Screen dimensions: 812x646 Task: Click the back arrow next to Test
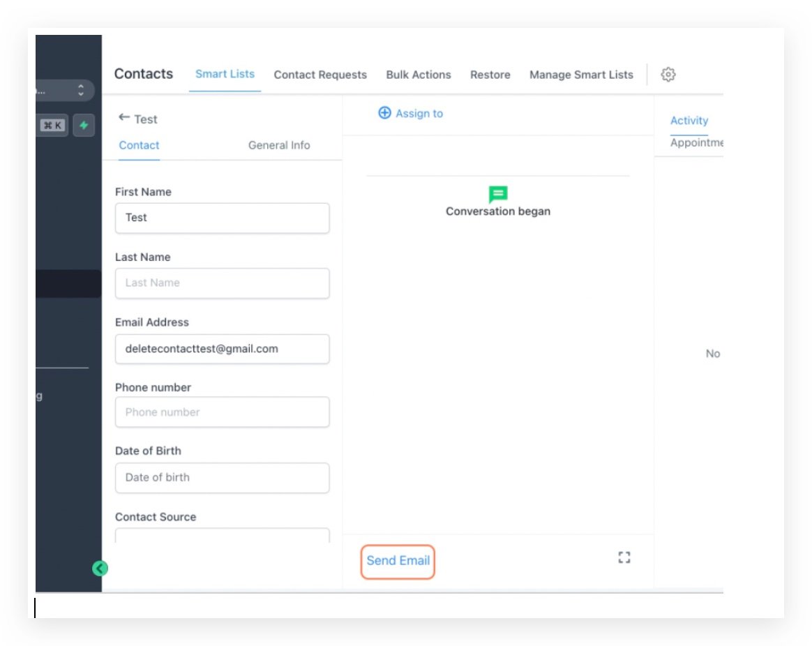pyautogui.click(x=124, y=118)
